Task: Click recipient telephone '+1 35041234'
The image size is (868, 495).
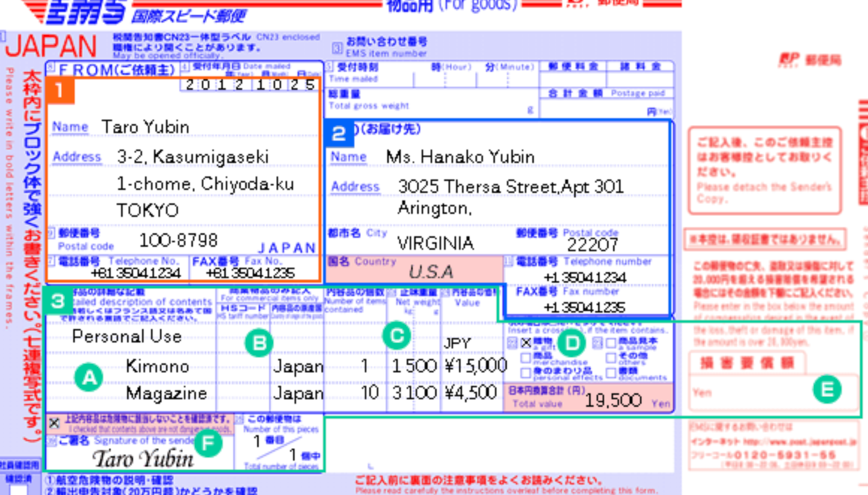Action: (x=585, y=277)
